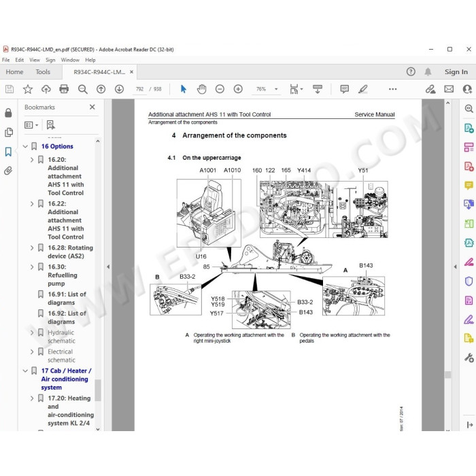Screen dimensions: 476x476
Task: Collapse 17 Cab / Heater bookmark
Action: [26, 371]
